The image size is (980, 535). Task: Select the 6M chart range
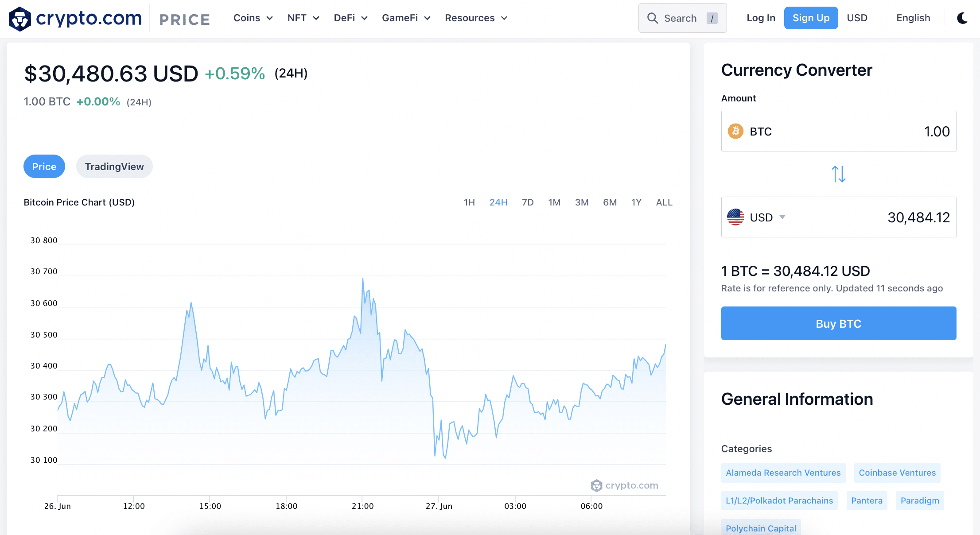tap(610, 202)
